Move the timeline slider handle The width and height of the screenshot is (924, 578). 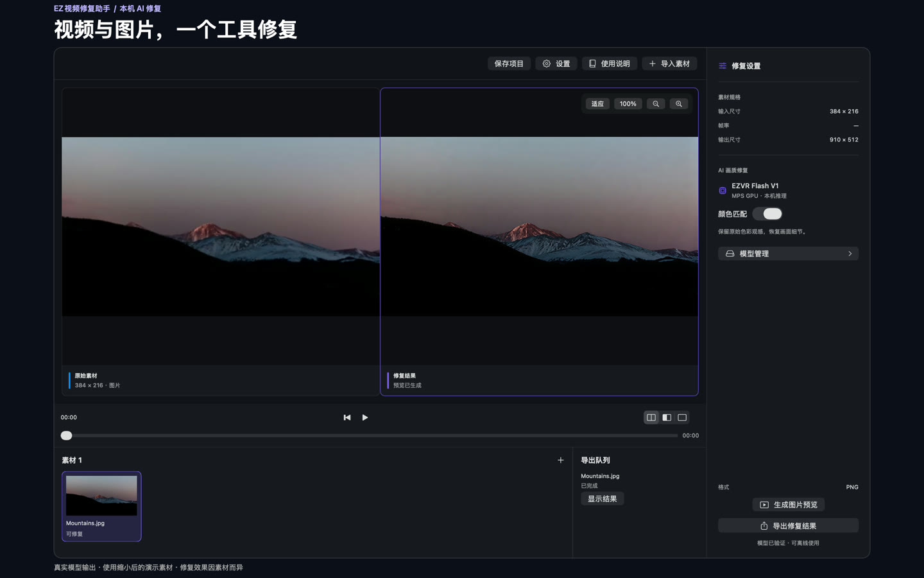[66, 435]
